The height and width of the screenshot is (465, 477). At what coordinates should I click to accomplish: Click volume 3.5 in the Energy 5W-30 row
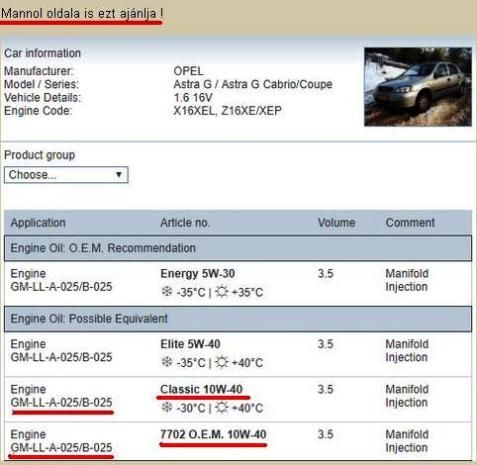click(325, 274)
